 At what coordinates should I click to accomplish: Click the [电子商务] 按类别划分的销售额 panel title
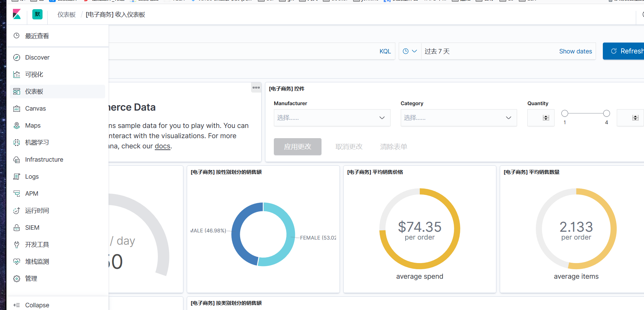click(x=226, y=303)
